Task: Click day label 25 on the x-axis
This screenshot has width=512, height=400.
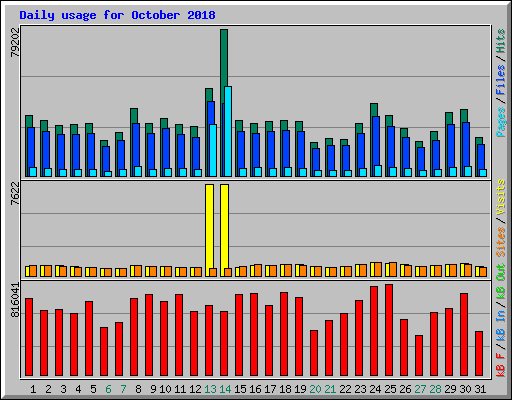Action: click(x=390, y=389)
